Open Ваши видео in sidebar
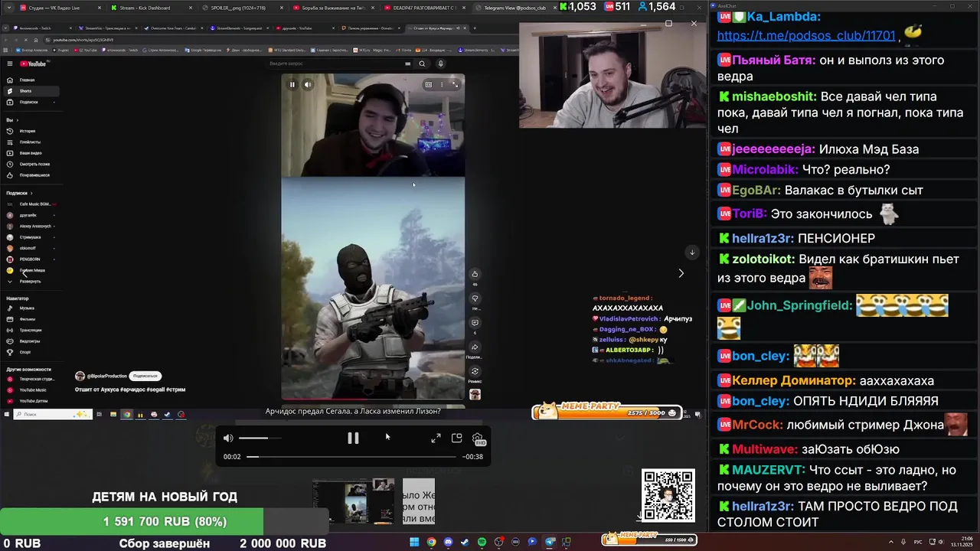The width and height of the screenshot is (980, 551). (31, 153)
